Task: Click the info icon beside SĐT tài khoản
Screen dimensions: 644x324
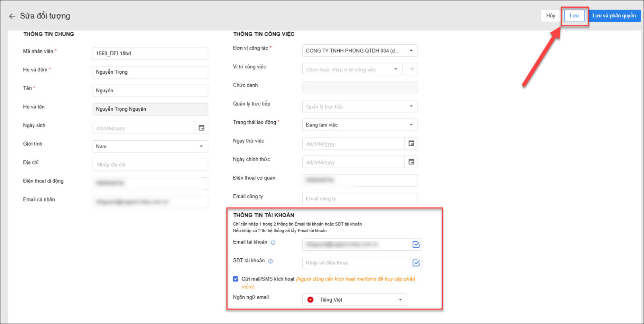Action: 270,261
